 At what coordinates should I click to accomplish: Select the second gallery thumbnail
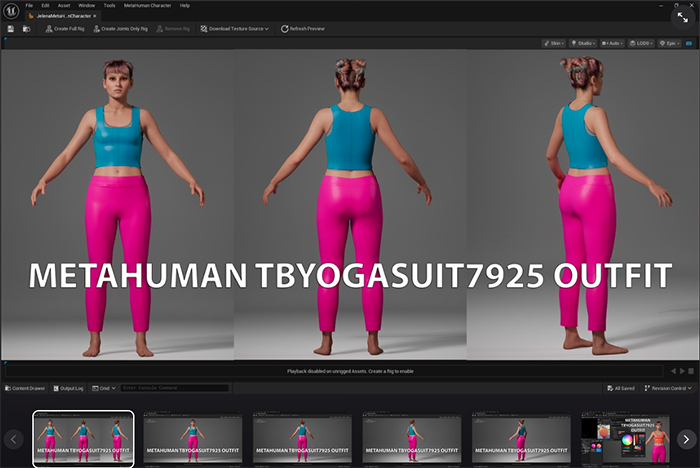tap(193, 439)
